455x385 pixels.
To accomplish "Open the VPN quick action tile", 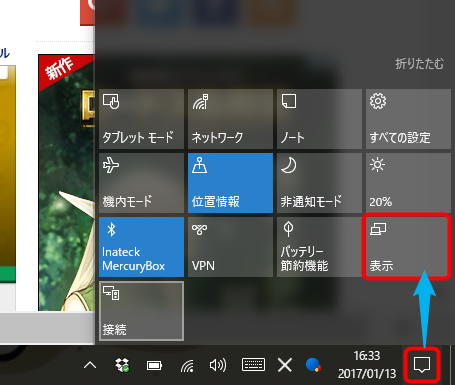I will (230, 247).
